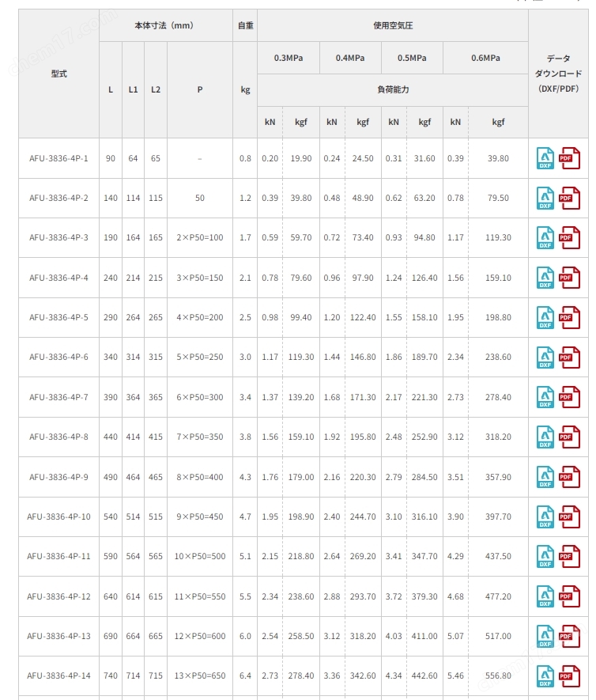Download DXF file for AFU-3836-4P-7
This screenshot has height=700, width=596.
[545, 397]
